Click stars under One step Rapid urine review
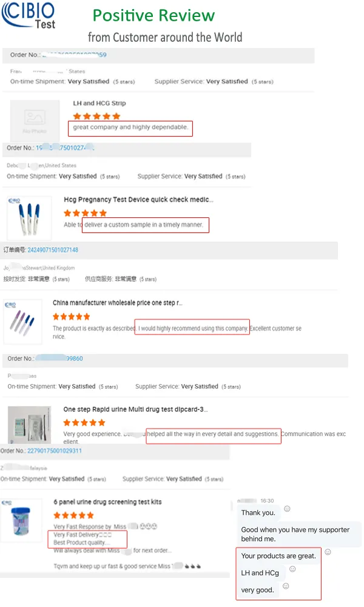This screenshot has height=607, width=364. [x=84, y=422]
